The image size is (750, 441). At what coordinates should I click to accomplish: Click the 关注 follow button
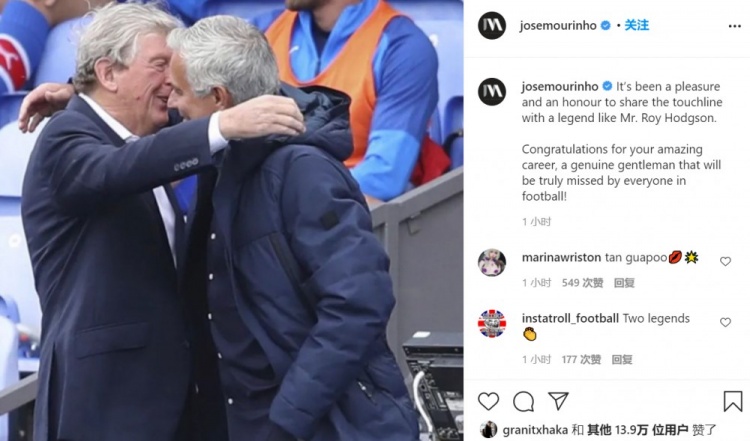pos(637,25)
